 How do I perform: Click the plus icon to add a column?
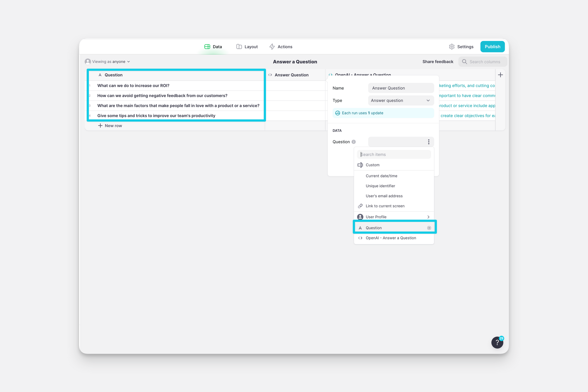[x=500, y=75]
